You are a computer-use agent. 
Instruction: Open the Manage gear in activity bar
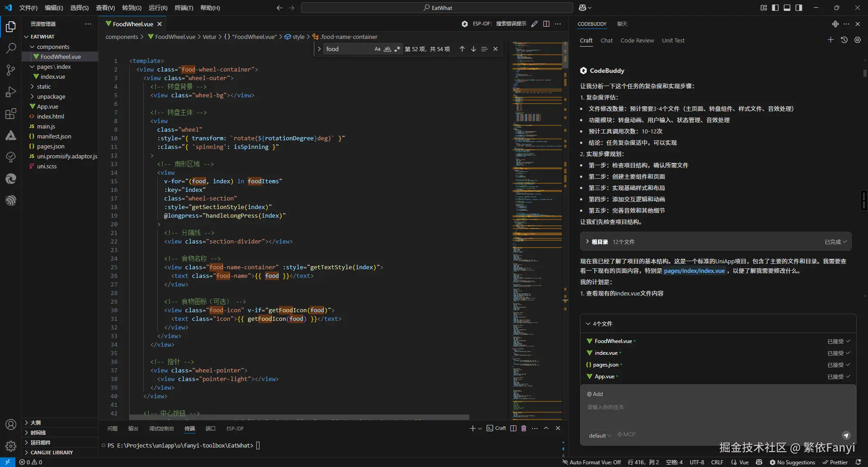pyautogui.click(x=11, y=446)
